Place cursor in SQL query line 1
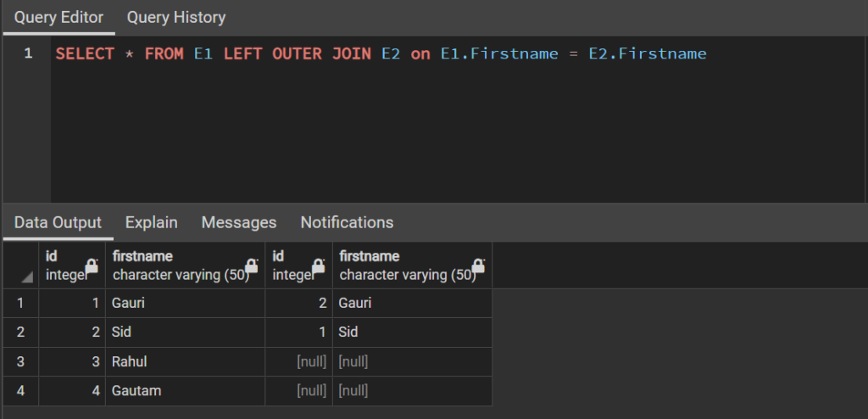Viewport: 868px width, 419px height. tap(381, 53)
